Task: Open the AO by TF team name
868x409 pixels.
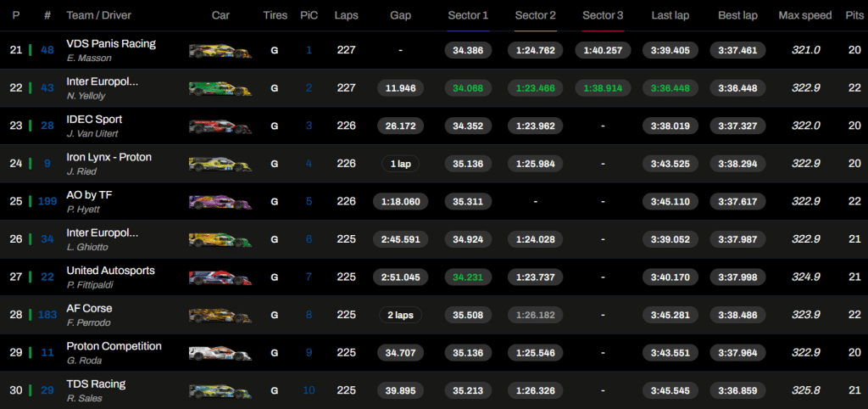Action: [x=89, y=194]
